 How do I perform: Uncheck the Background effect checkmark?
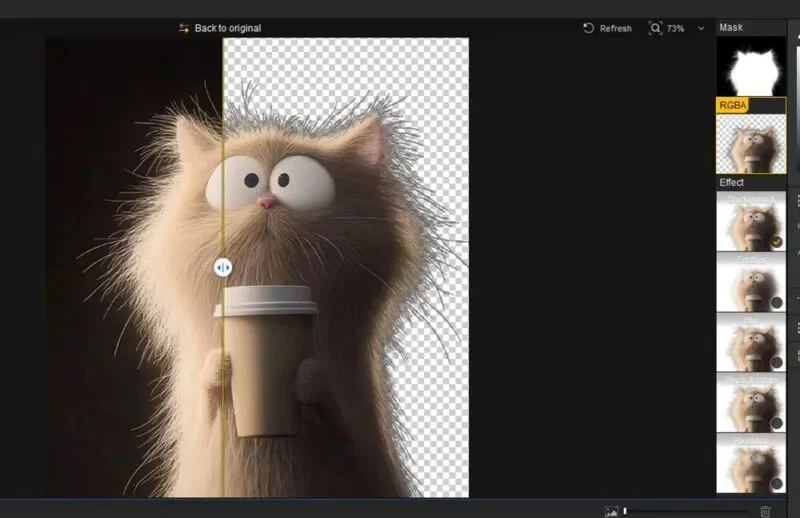tap(777, 242)
